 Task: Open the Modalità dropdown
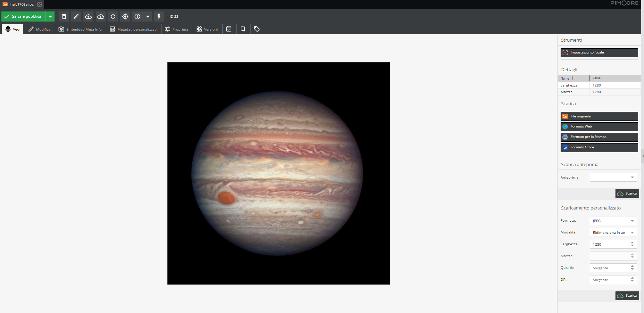click(613, 233)
